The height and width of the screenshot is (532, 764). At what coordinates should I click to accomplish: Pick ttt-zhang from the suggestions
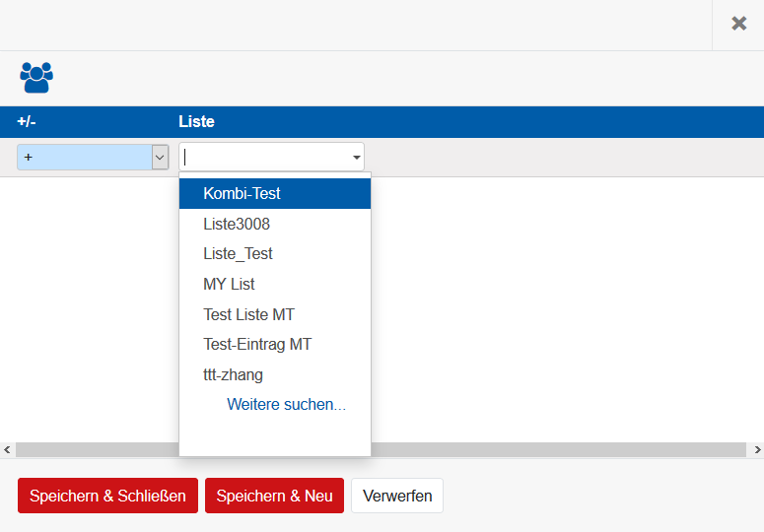233,374
